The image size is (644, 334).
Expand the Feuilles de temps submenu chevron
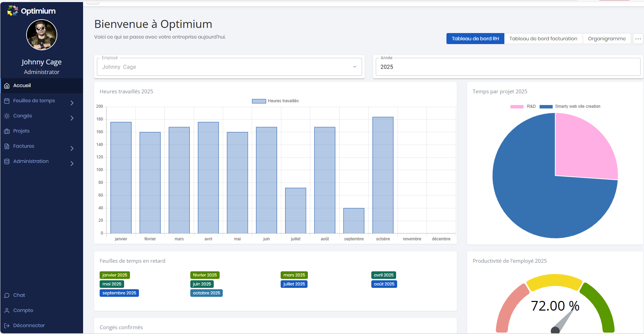point(72,103)
